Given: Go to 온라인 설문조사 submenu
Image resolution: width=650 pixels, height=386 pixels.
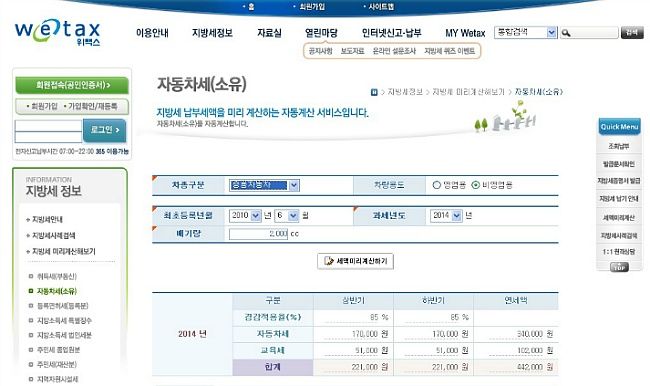Looking at the screenshot, I should (394, 51).
